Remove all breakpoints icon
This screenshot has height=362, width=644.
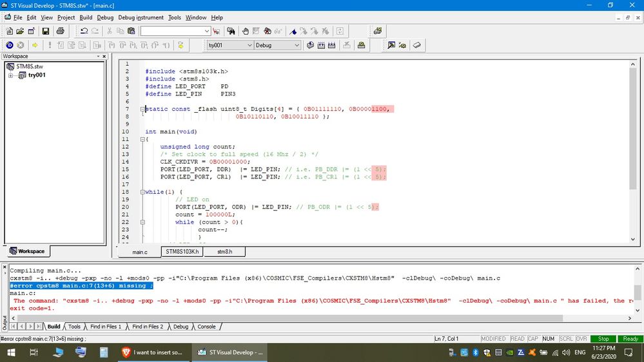coord(268,31)
